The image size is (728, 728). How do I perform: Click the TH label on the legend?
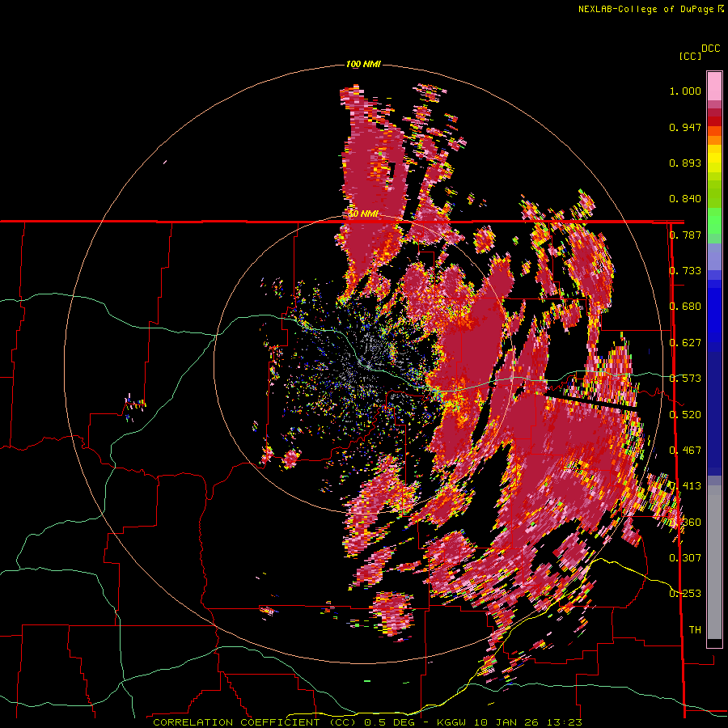[695, 629]
